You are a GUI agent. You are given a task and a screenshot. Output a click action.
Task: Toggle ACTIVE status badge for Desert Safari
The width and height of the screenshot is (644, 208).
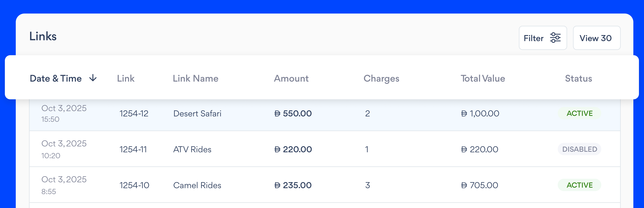(579, 113)
